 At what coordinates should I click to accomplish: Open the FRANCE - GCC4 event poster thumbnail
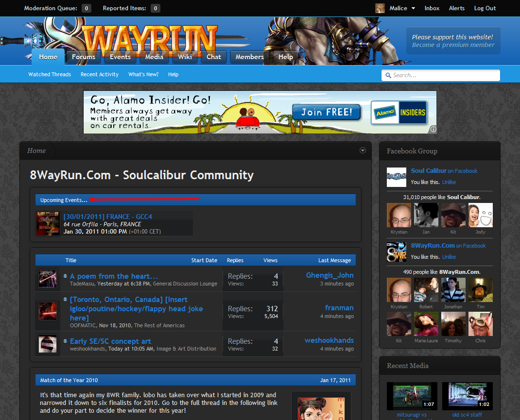point(48,223)
